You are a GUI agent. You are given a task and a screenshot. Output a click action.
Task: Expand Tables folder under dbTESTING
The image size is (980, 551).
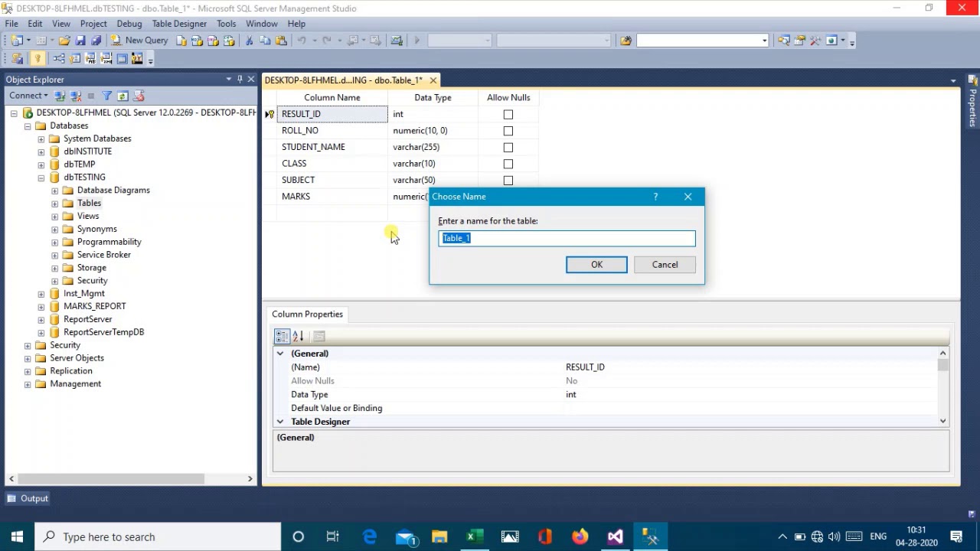(55, 204)
